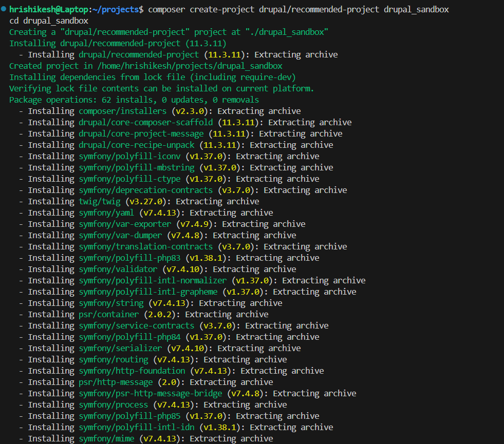Click the 'twig/twig' package name
This screenshot has width=504, height=444.
(100, 201)
